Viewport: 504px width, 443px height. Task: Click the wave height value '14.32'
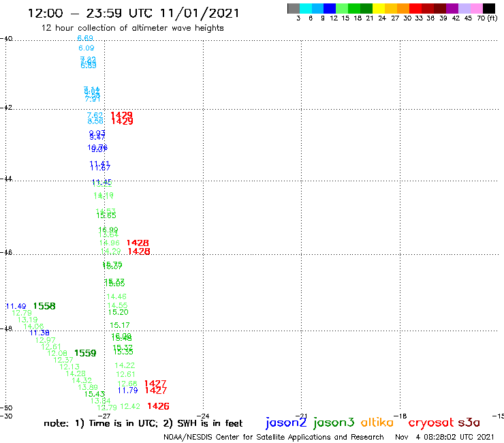[82, 380]
